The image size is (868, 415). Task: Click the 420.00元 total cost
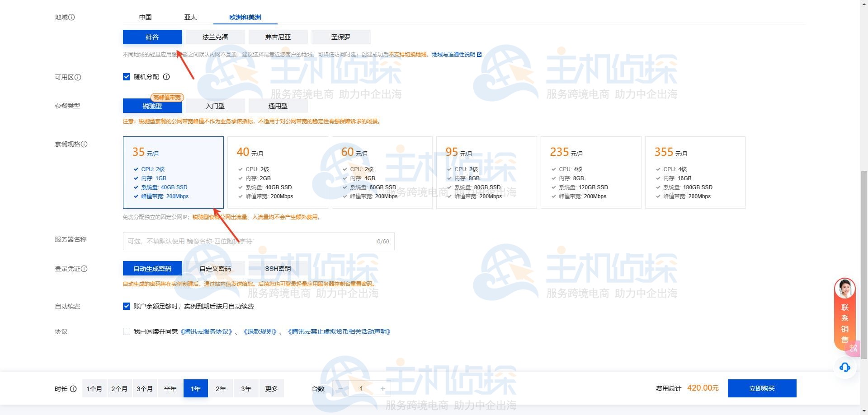[x=703, y=388]
